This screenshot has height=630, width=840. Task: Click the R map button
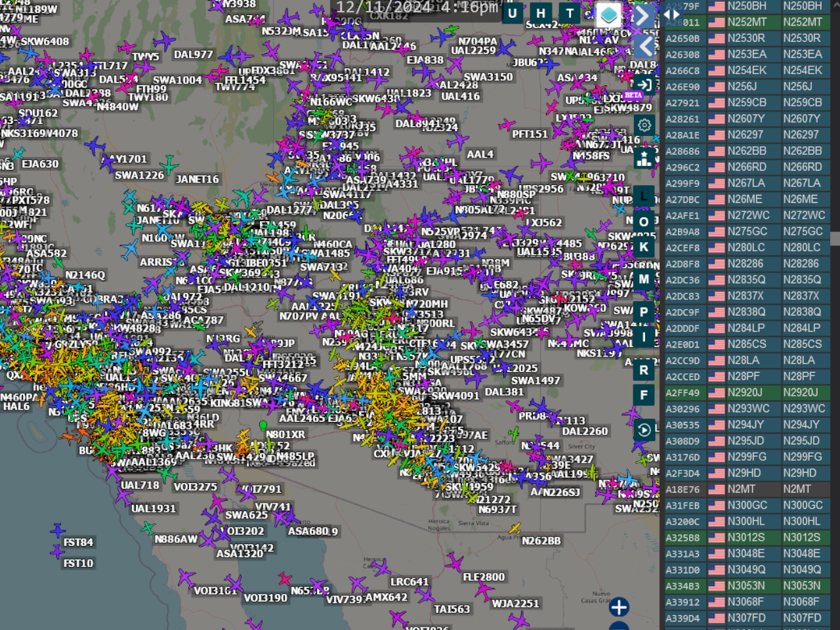[x=644, y=370]
